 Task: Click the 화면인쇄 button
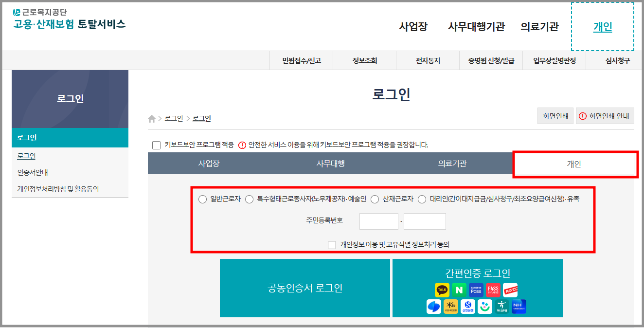[x=555, y=116]
